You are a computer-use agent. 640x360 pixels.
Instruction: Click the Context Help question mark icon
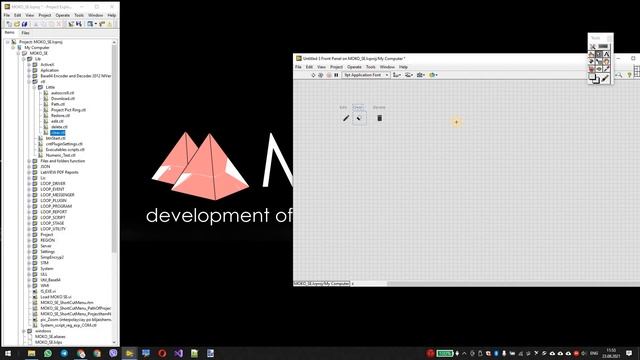click(x=629, y=75)
